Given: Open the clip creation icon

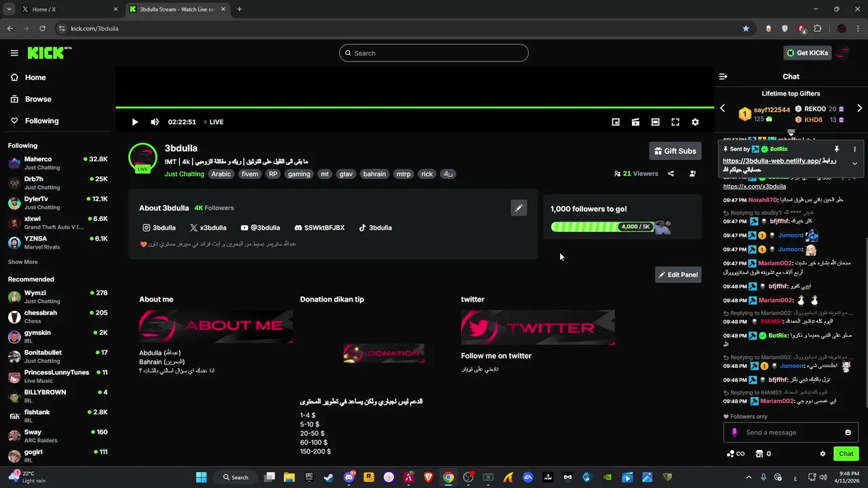Looking at the screenshot, I should (x=635, y=122).
